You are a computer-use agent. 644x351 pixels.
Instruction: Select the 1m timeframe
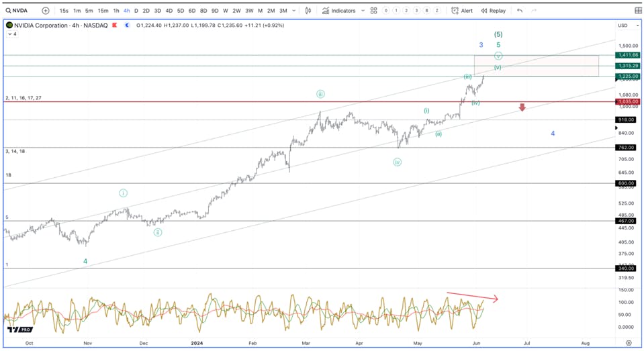pyautogui.click(x=77, y=11)
